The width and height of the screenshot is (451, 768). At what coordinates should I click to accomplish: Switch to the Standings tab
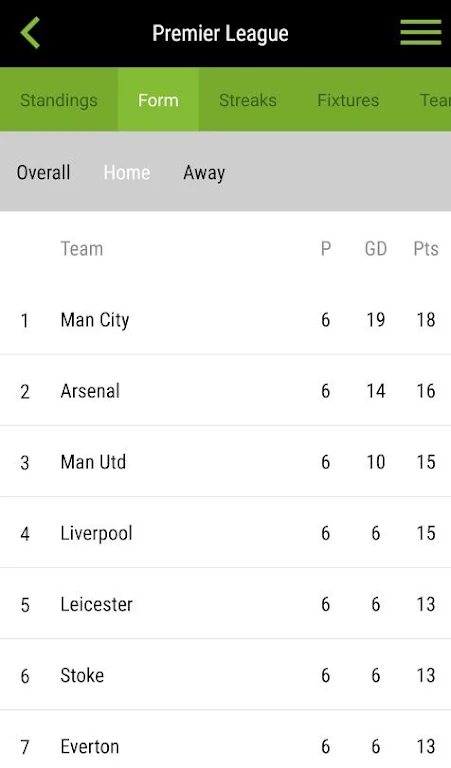click(59, 100)
